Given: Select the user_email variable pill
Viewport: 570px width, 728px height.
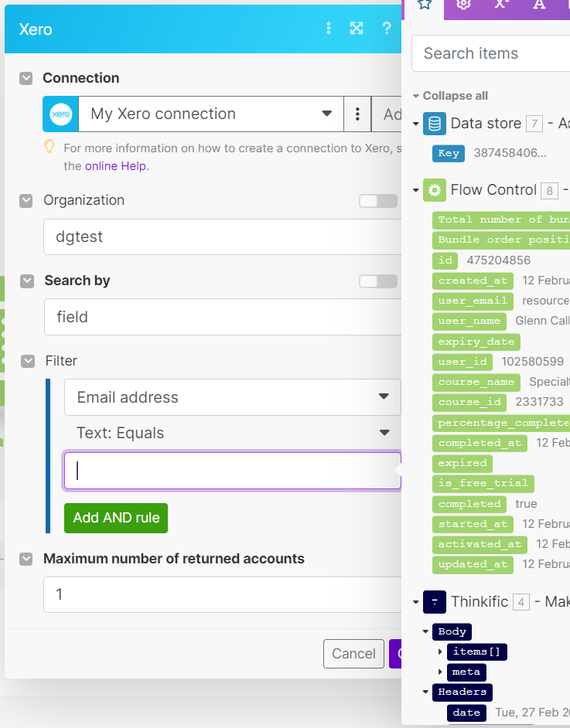Looking at the screenshot, I should coord(473,301).
